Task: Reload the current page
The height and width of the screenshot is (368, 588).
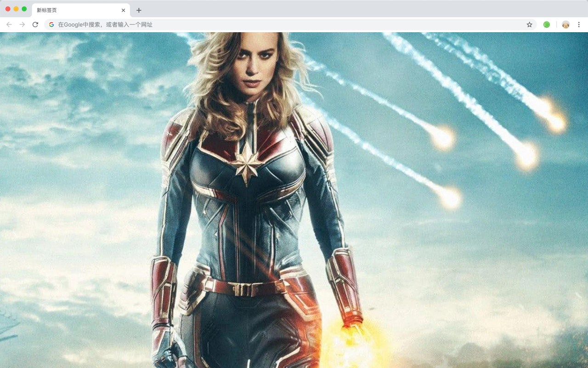Action: tap(35, 24)
